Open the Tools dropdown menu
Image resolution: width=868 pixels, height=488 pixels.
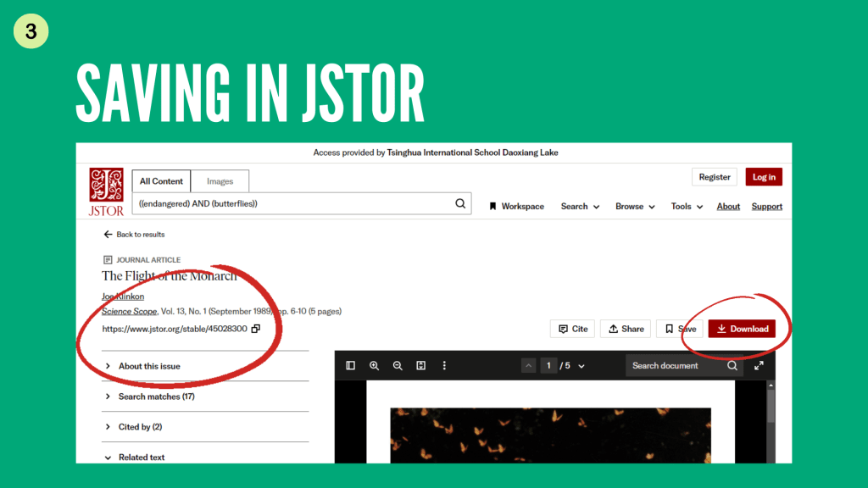pyautogui.click(x=687, y=207)
